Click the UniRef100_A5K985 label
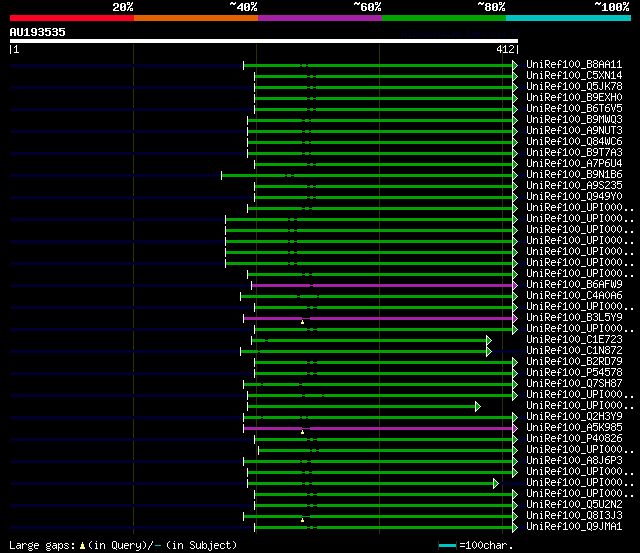 point(574,428)
